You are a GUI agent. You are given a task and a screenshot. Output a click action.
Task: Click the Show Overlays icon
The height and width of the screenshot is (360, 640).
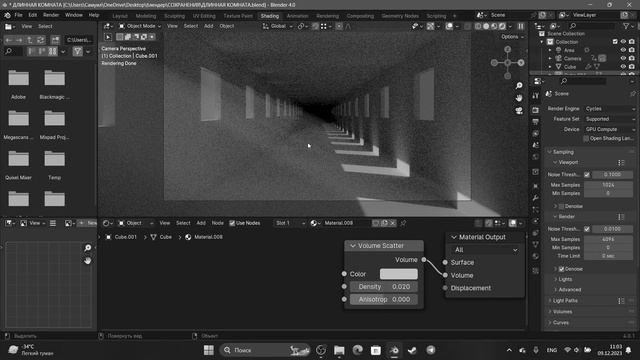coord(449,26)
